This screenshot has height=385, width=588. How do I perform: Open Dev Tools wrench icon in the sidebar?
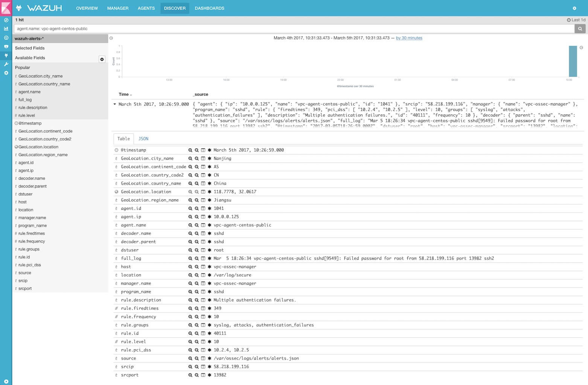point(6,64)
